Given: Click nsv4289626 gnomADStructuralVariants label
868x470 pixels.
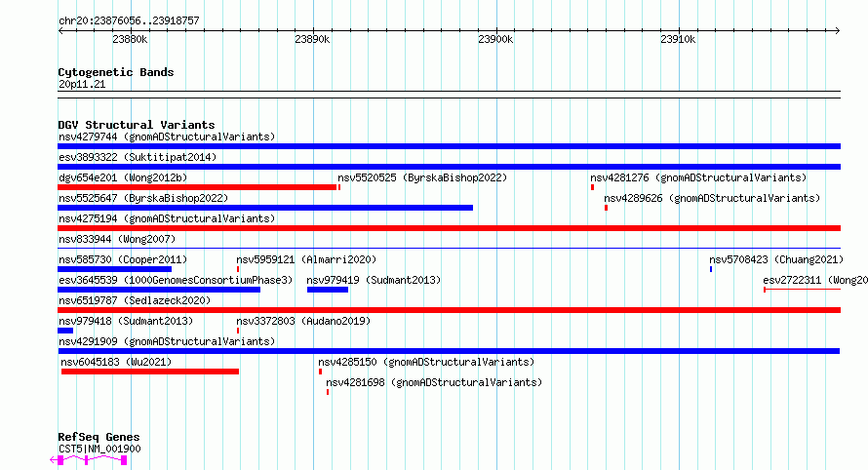Looking at the screenshot, I should coord(712,198).
